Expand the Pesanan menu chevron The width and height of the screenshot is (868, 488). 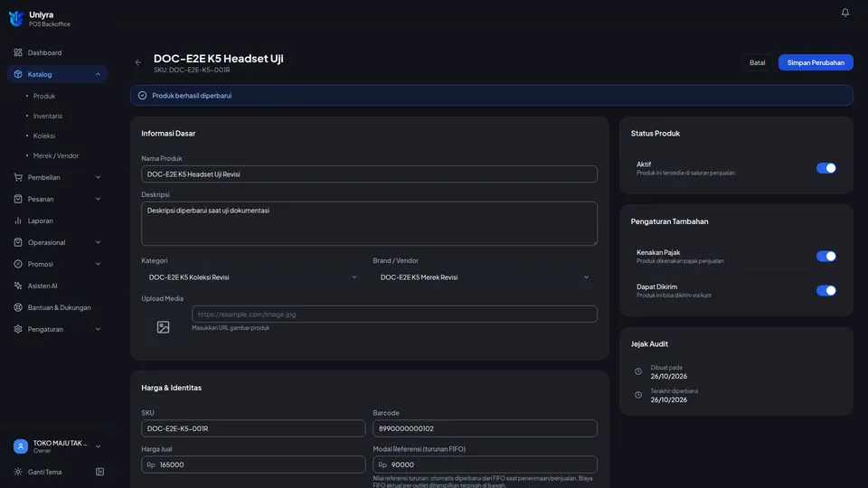[x=98, y=199]
